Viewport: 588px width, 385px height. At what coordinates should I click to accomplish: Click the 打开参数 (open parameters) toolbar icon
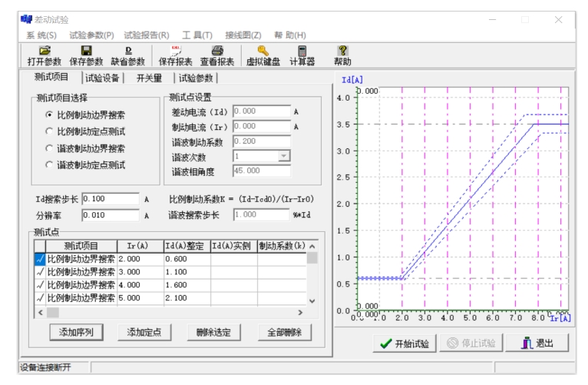pos(45,50)
